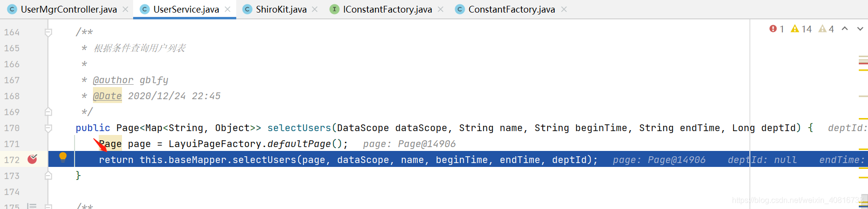Click the error count indicator showing 1
This screenshot has height=209, width=868.
coord(777,29)
